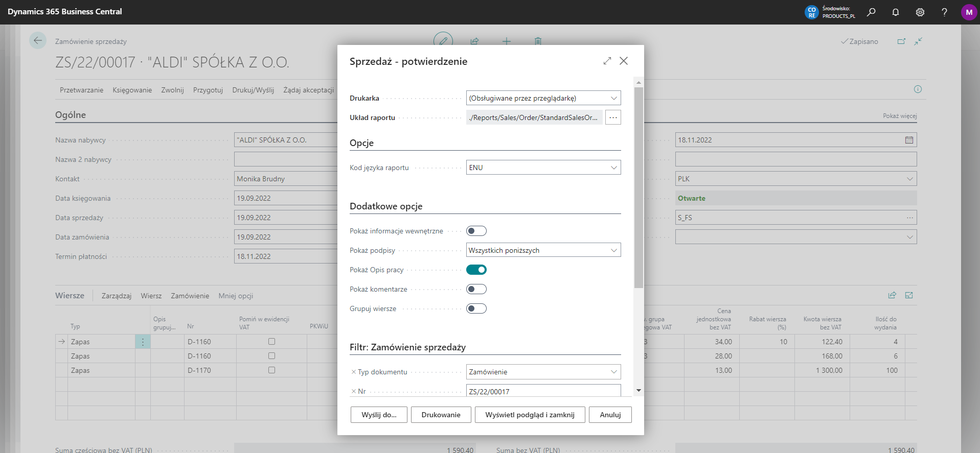Open the Żądaj akceptacji menu
980x453 pixels.
click(x=309, y=90)
